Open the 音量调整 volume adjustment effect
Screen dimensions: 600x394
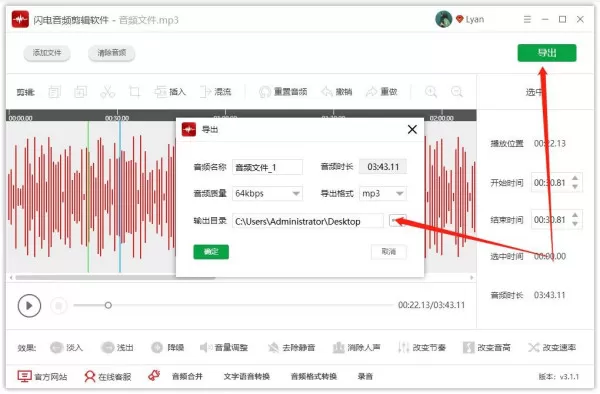coord(224,347)
